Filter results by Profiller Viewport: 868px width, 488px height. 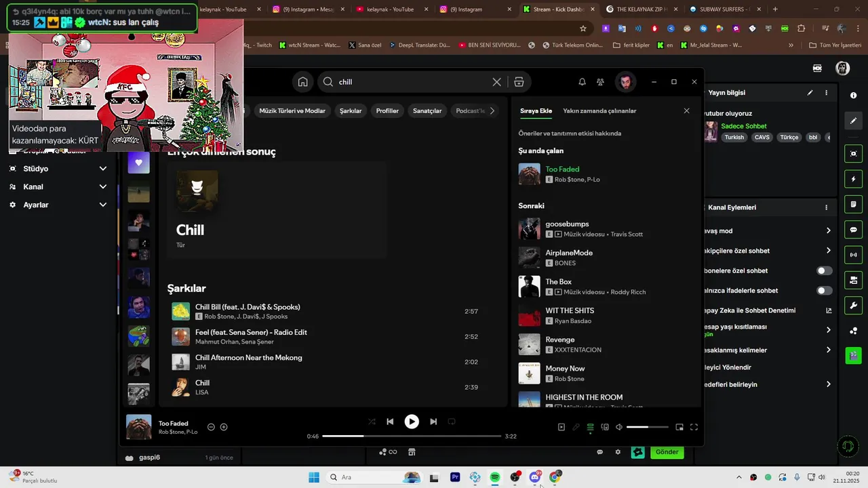click(x=387, y=110)
